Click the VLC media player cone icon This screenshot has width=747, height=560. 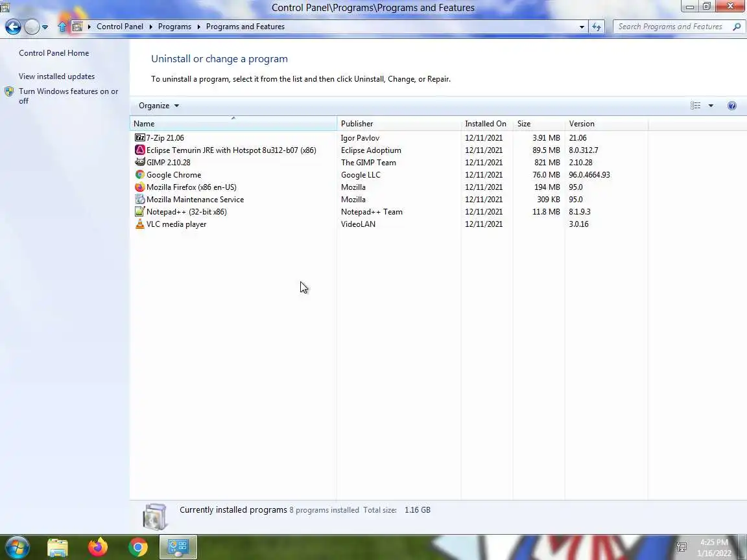pos(139,224)
